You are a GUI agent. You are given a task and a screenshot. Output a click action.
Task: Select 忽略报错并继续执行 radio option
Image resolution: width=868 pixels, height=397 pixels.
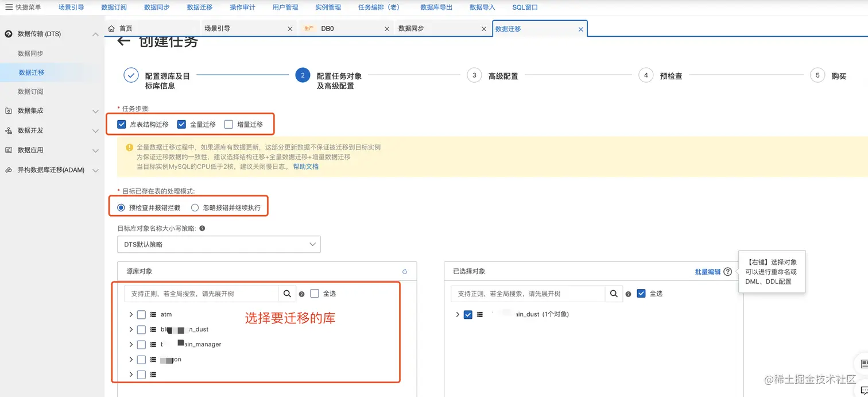(195, 207)
